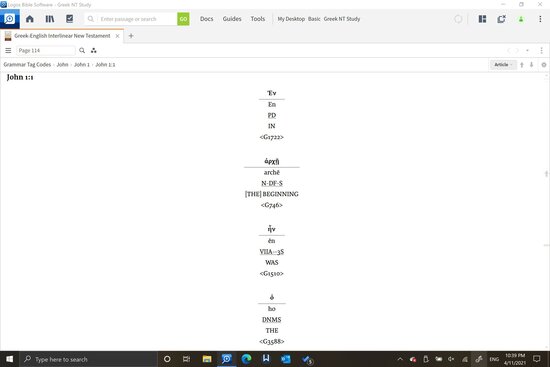Open the Home page icon

pos(30,19)
